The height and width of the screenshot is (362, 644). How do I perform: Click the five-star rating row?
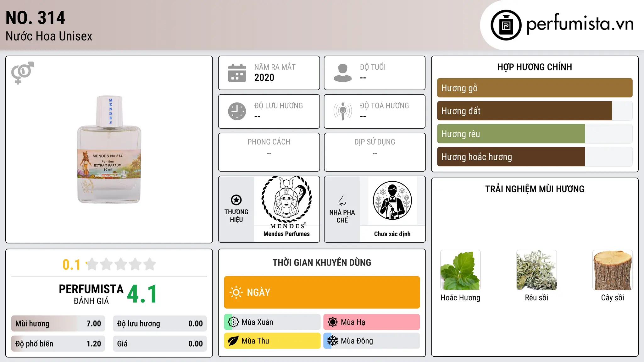point(121,264)
